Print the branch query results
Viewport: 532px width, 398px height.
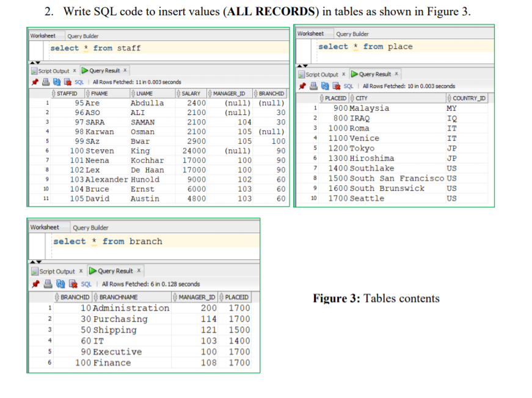pos(47,284)
